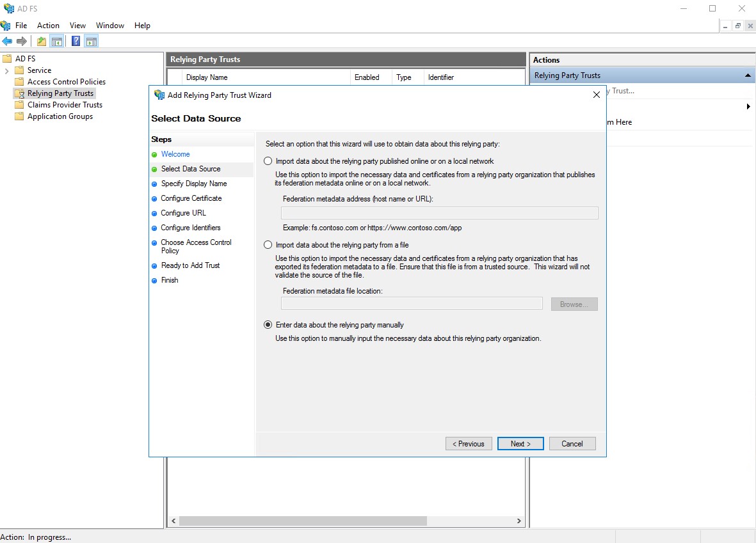This screenshot has height=543, width=756.
Task: Collapse the Relying Party Trusts actions section
Action: 747,75
